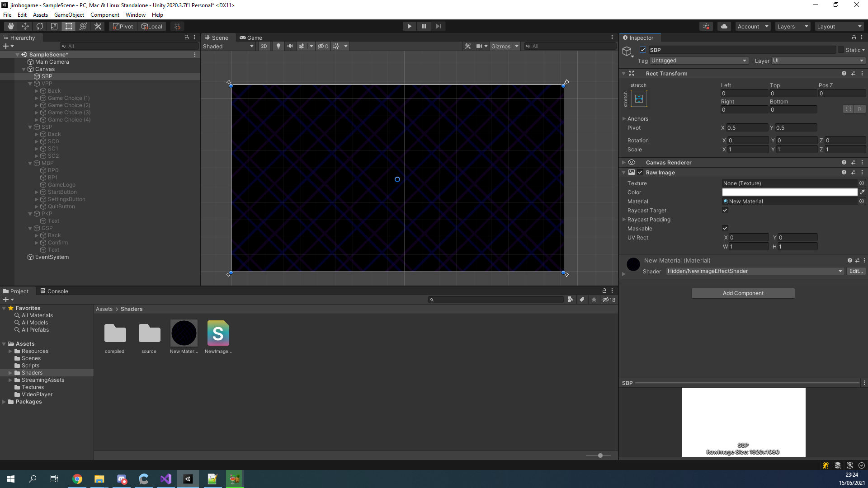Select the Hand tool
The height and width of the screenshot is (488, 868).
10,26
